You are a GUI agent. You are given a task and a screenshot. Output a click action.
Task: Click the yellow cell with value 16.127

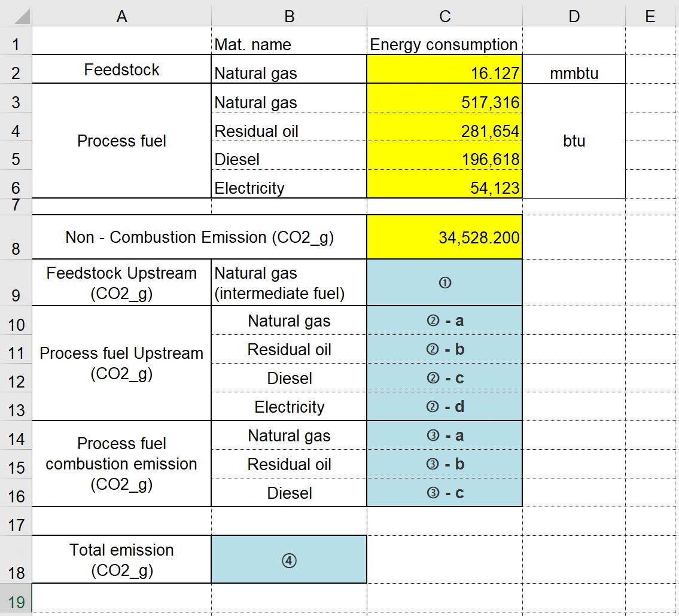pos(444,69)
